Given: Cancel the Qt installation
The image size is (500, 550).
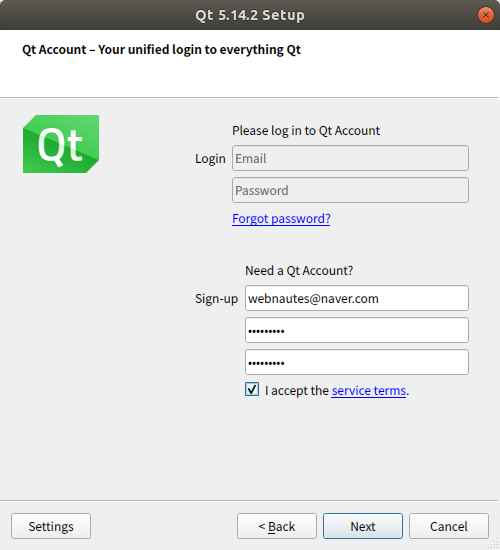Looking at the screenshot, I should click(x=449, y=526).
